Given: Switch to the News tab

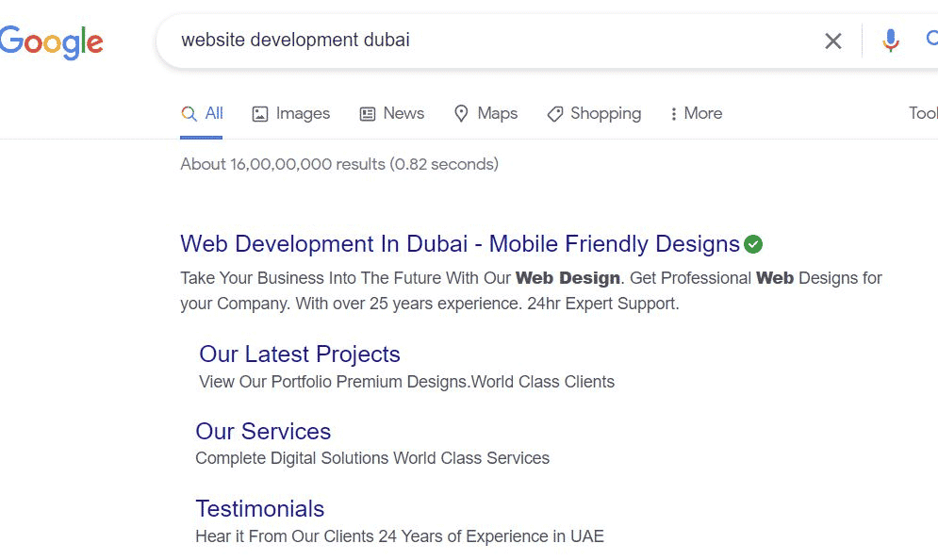Looking at the screenshot, I should tap(392, 114).
